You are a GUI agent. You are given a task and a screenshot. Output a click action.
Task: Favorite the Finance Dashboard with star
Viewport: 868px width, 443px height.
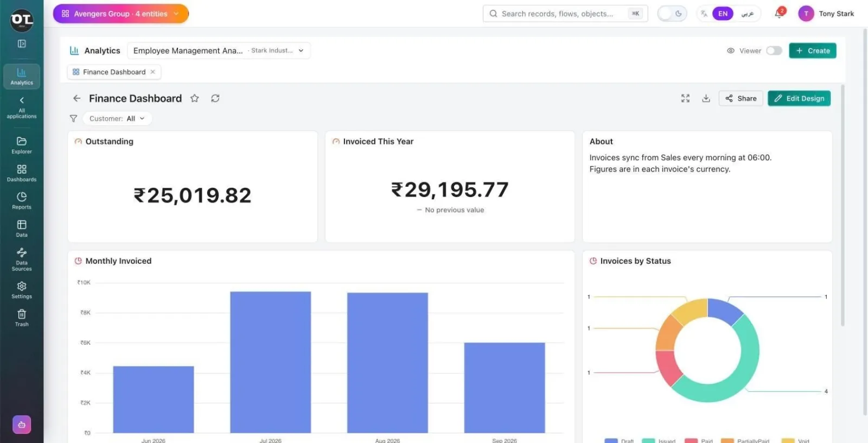pyautogui.click(x=194, y=98)
